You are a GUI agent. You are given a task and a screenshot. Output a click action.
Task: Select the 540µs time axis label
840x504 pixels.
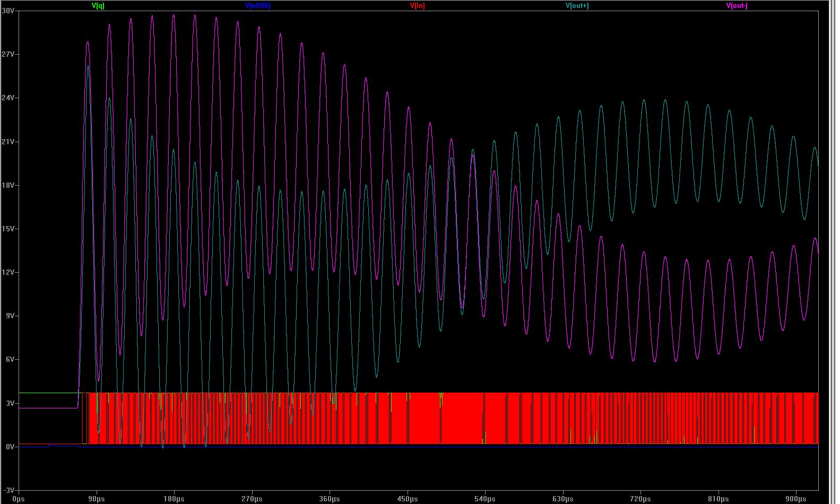tap(484, 499)
